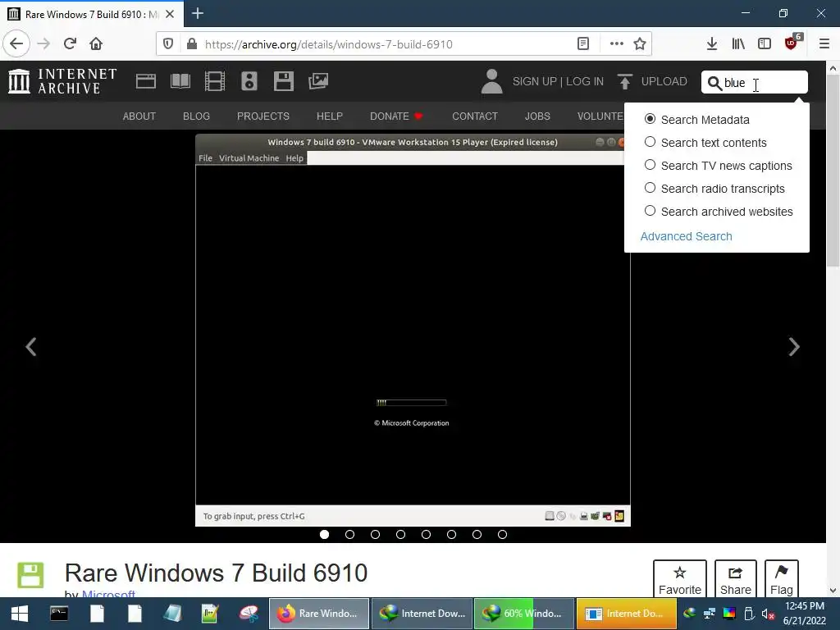Open the uBlock Origin extension icon

click(x=792, y=43)
